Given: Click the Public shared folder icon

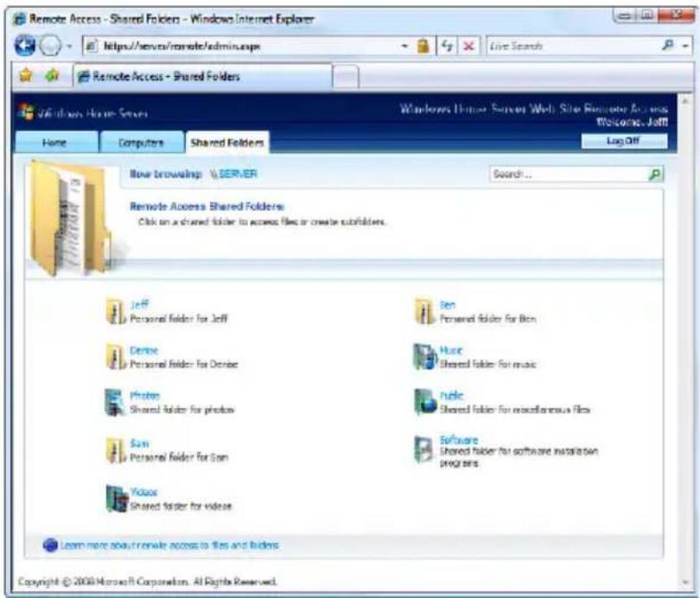Looking at the screenshot, I should (x=425, y=402).
